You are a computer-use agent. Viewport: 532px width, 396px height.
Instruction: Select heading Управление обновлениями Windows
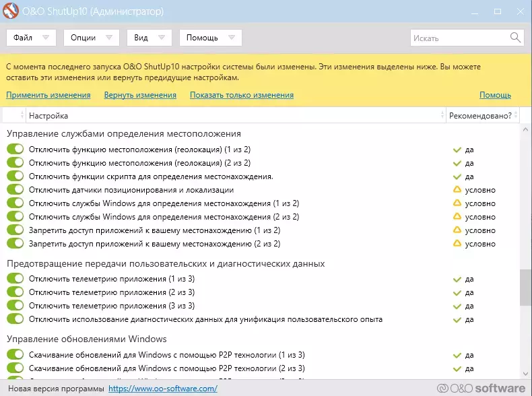[x=86, y=339]
